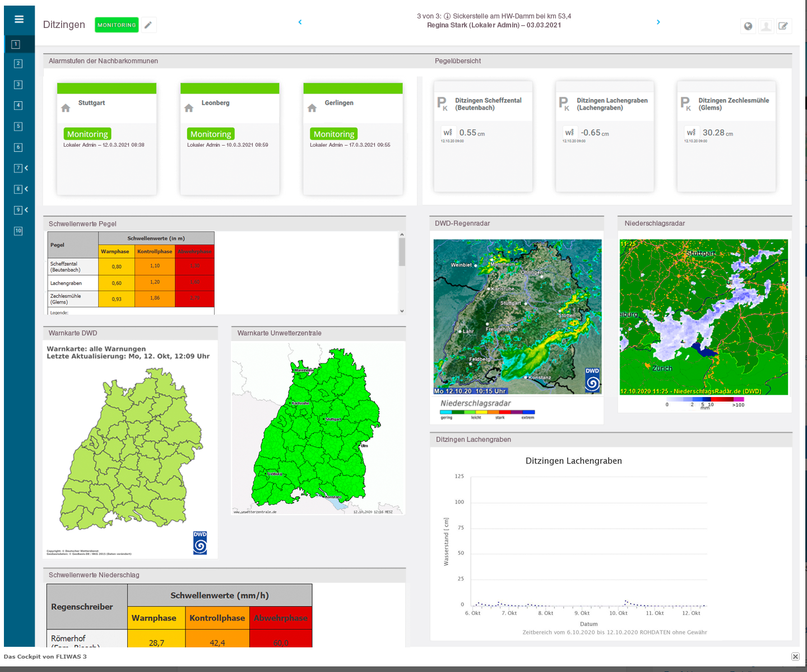This screenshot has height=672, width=807.
Task: Toggle the MONITORING status next to Ditzingen title
Action: pos(117,25)
